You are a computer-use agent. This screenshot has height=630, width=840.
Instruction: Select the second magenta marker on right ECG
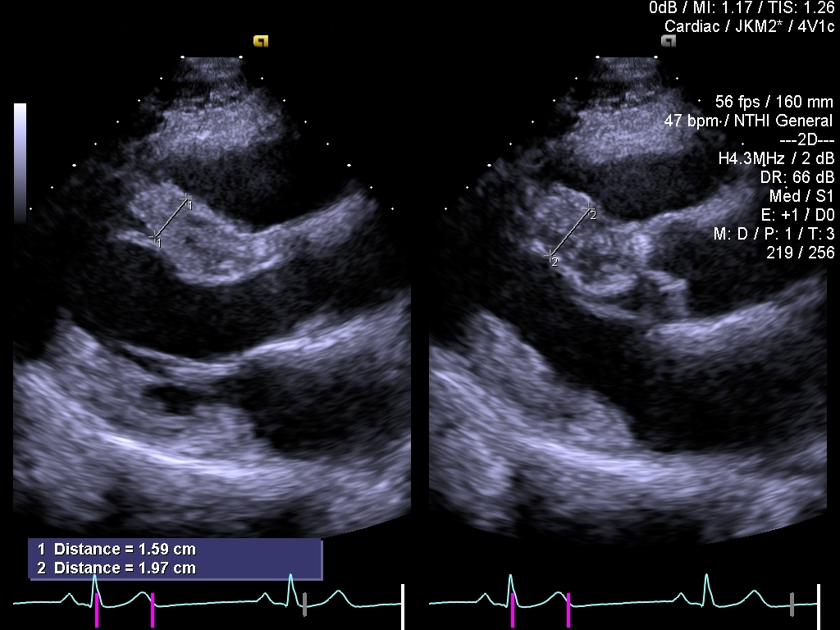(x=568, y=610)
